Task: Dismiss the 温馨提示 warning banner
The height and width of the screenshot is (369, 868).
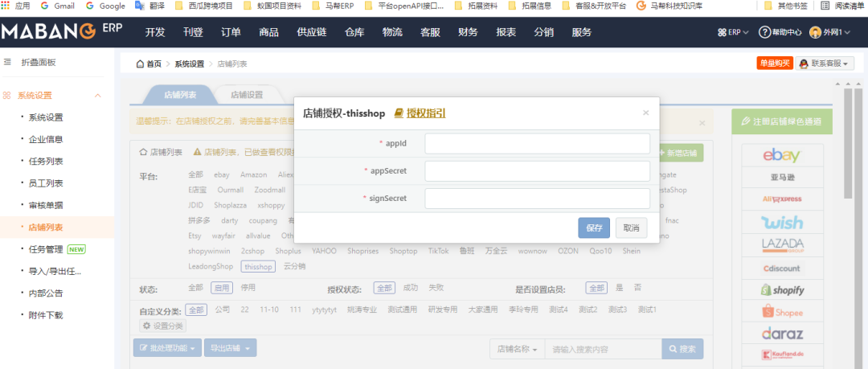Action: 702,122
